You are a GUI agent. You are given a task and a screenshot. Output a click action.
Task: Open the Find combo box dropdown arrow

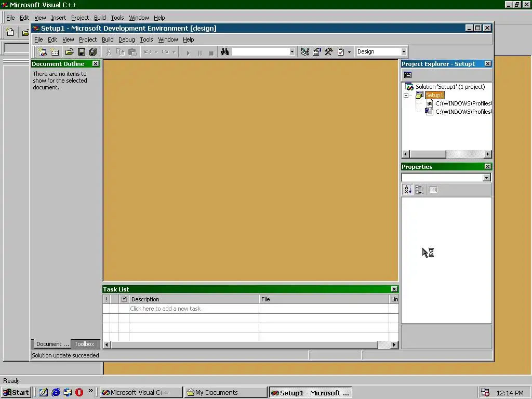[292, 52]
